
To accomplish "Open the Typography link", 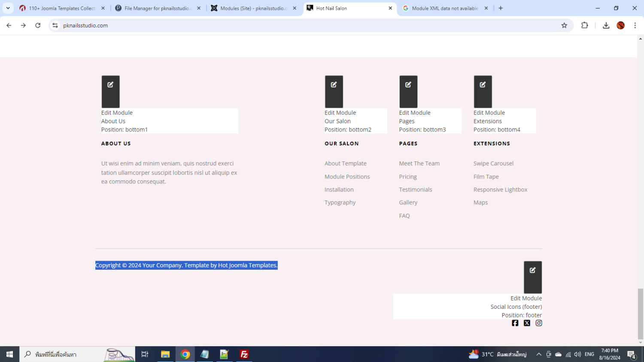I will point(340,203).
